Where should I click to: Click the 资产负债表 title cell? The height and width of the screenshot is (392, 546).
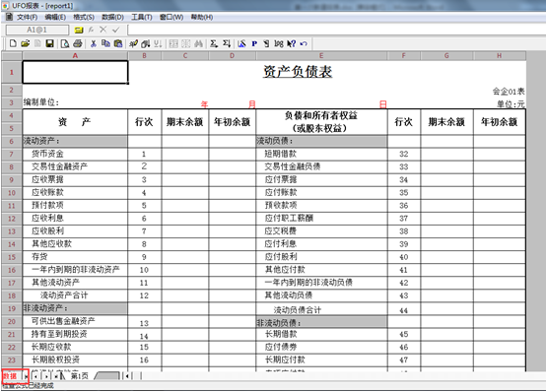coord(298,72)
